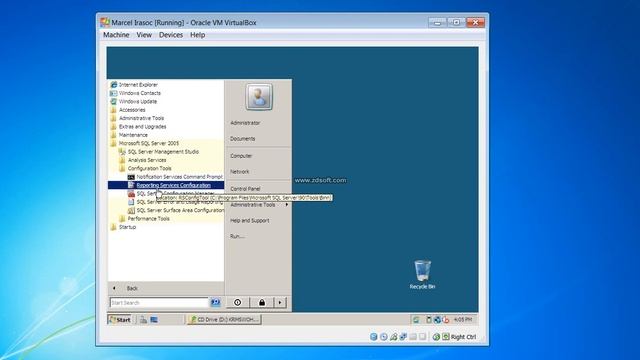This screenshot has height=360, width=640.
Task: Launch SQL Server Management Studio
Action: coord(163,151)
